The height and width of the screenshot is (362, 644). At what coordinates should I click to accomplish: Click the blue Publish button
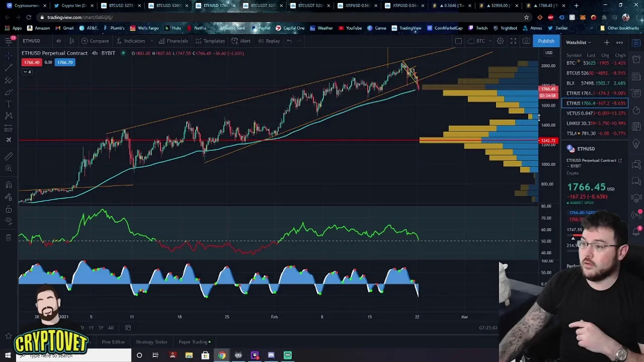(x=546, y=41)
